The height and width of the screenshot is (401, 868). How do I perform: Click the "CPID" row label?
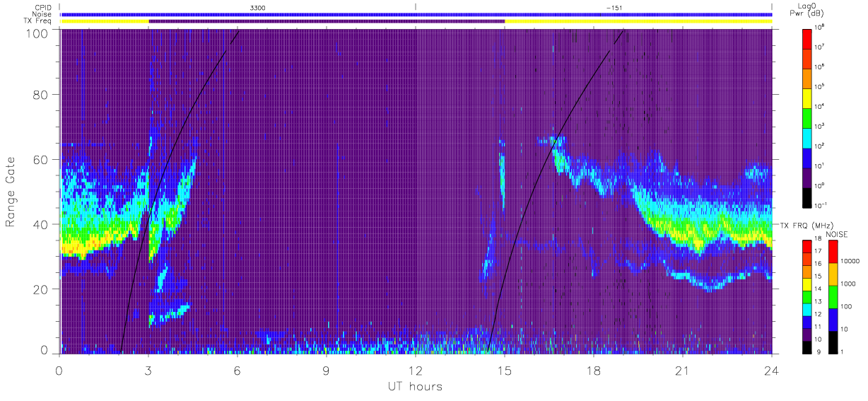point(42,8)
